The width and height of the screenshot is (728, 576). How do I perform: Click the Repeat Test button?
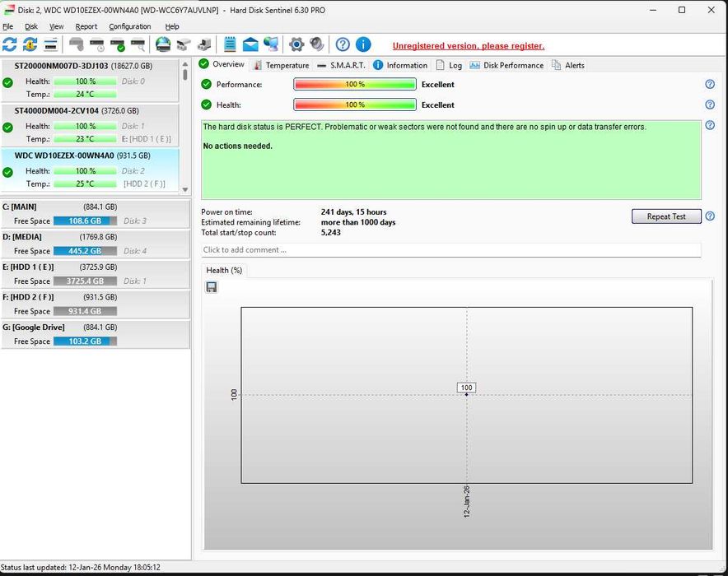click(x=666, y=216)
